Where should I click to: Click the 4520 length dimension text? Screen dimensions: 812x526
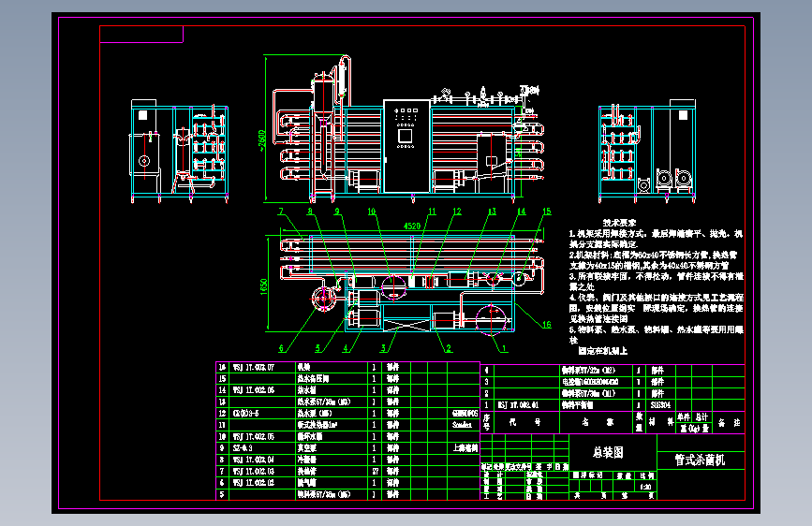[412, 226]
